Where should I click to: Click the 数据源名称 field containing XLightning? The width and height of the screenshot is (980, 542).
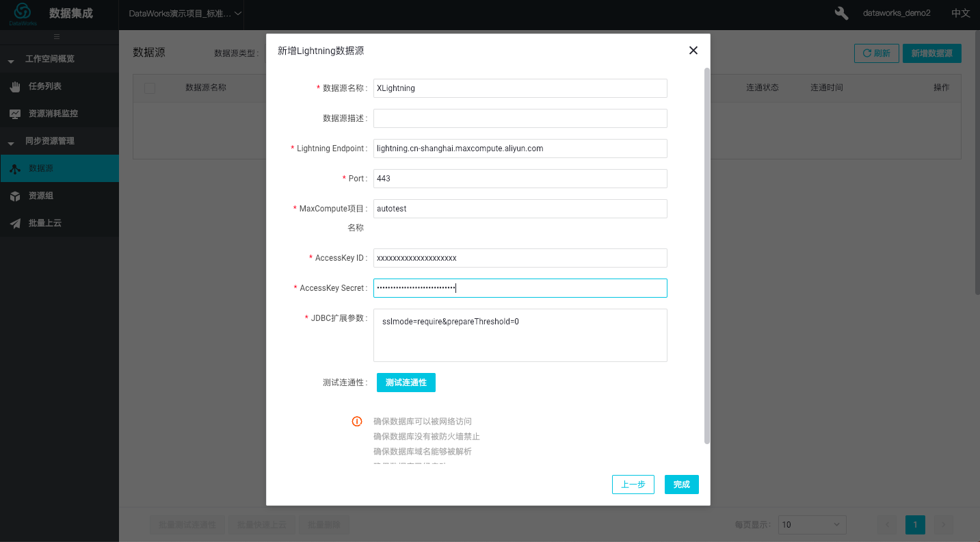520,88
